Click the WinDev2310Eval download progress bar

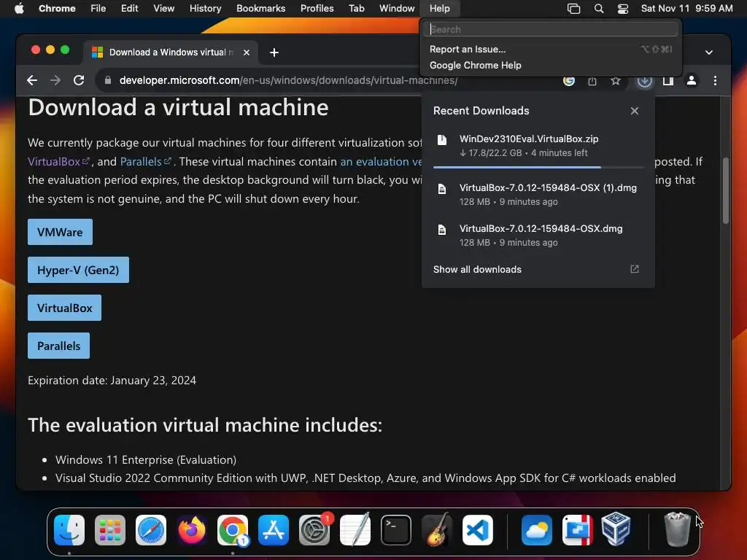click(x=538, y=167)
